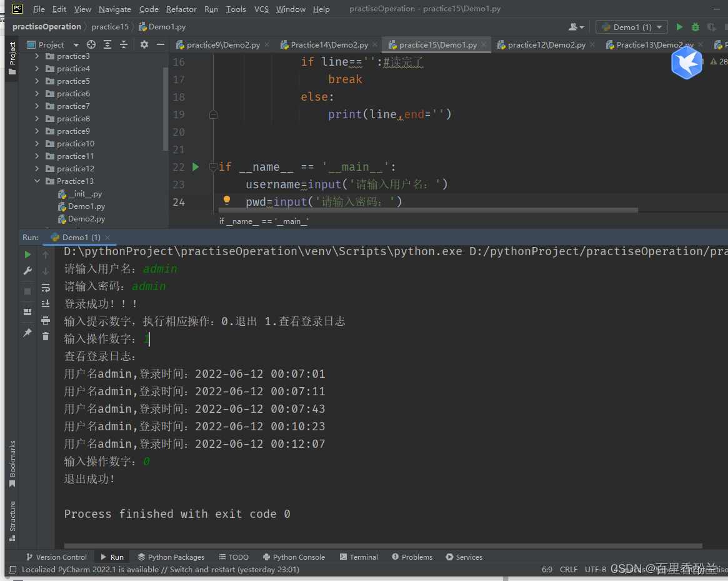Screen dimensions: 728x581
Task: Close the practice9\Demo2.py tab
Action: tap(267, 44)
